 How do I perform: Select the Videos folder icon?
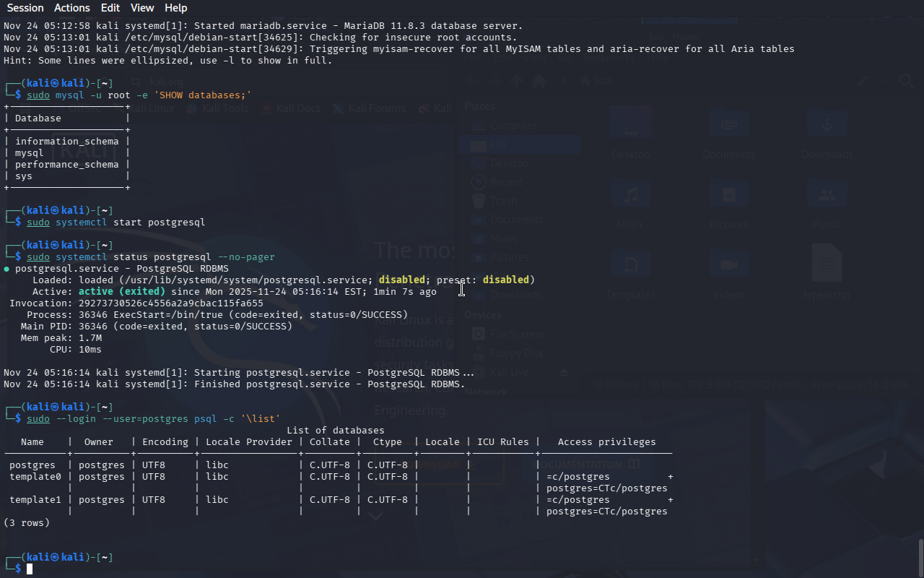(728, 266)
